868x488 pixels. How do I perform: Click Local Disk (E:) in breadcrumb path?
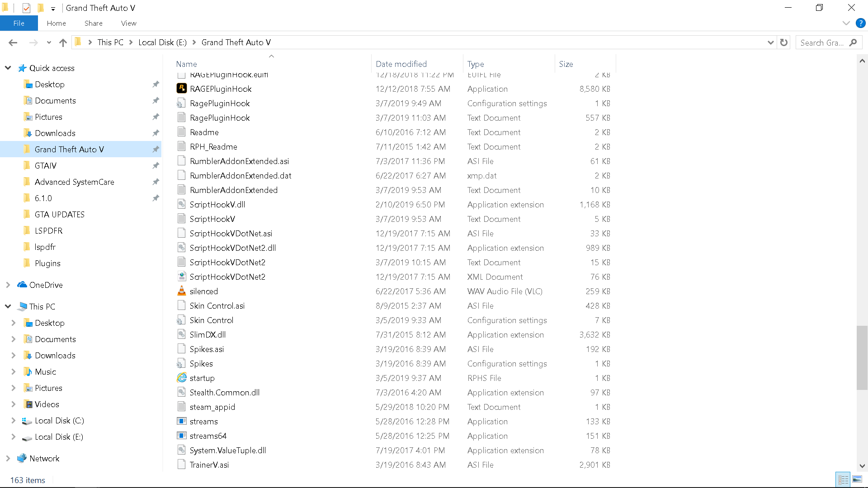point(162,42)
